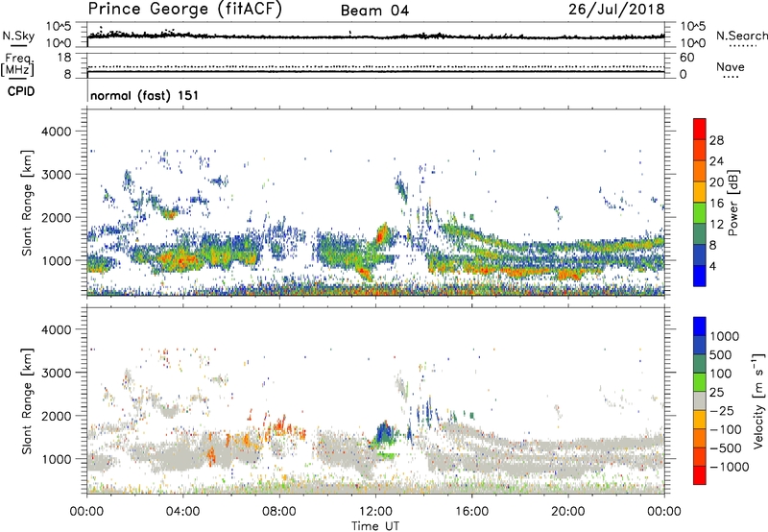
Task: Click the 'N.Sky' legend label
Action: [18, 36]
